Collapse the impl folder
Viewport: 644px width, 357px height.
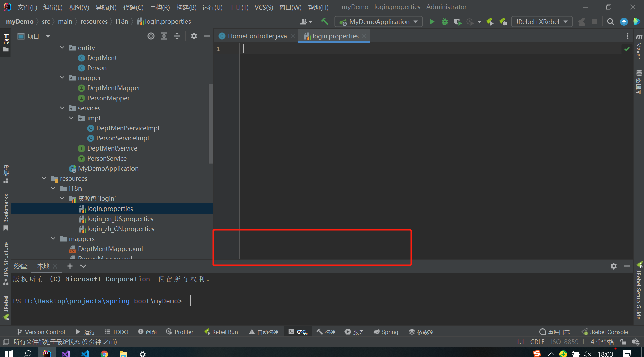coord(71,118)
